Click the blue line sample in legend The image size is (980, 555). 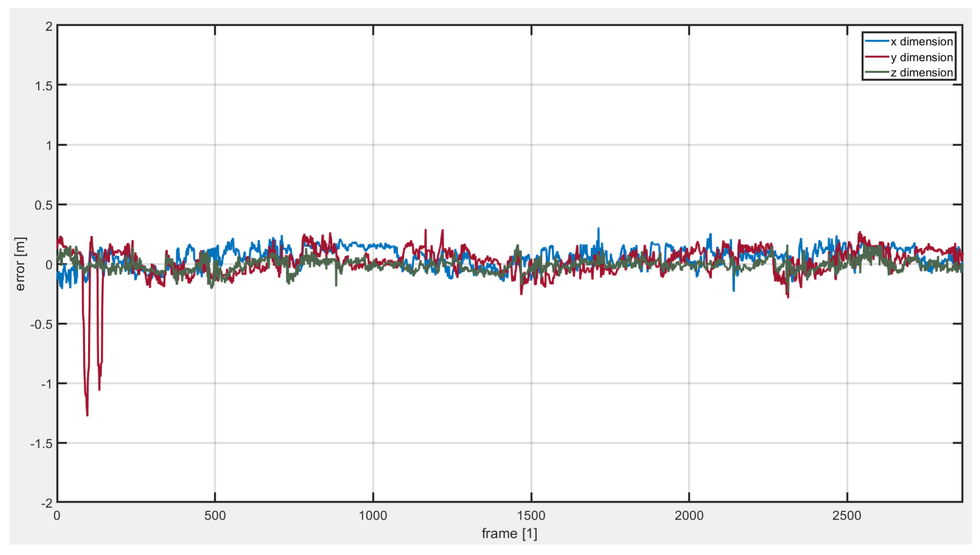(877, 41)
